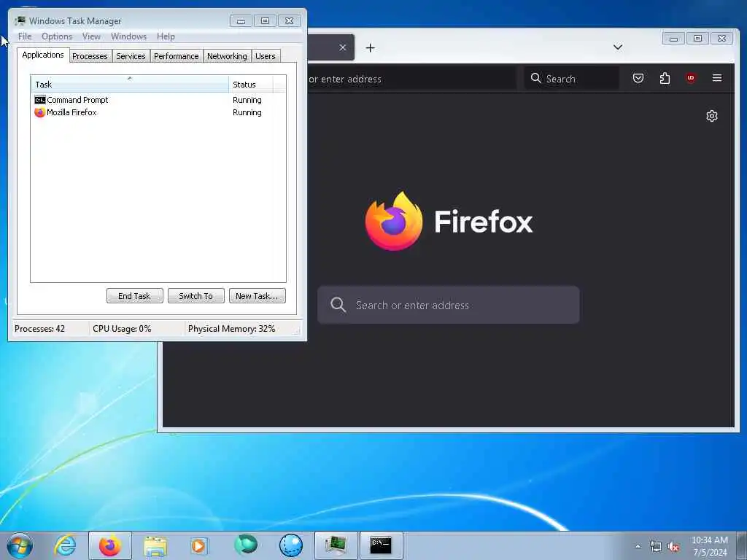Viewport: 747px width, 560px height.
Task: Open the Windows Start orb
Action: 20,545
